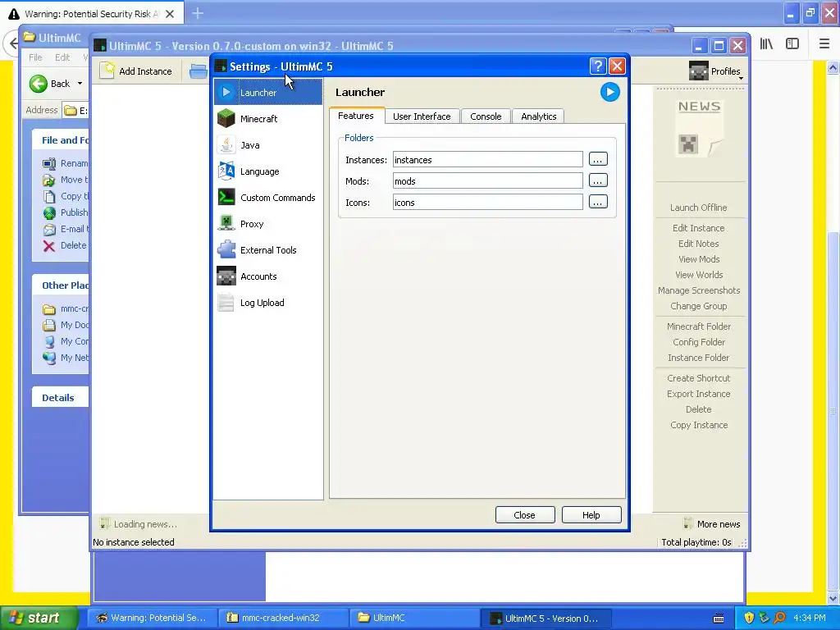The image size is (840, 630).
Task: Open the Custom Commands page
Action: coord(268,197)
